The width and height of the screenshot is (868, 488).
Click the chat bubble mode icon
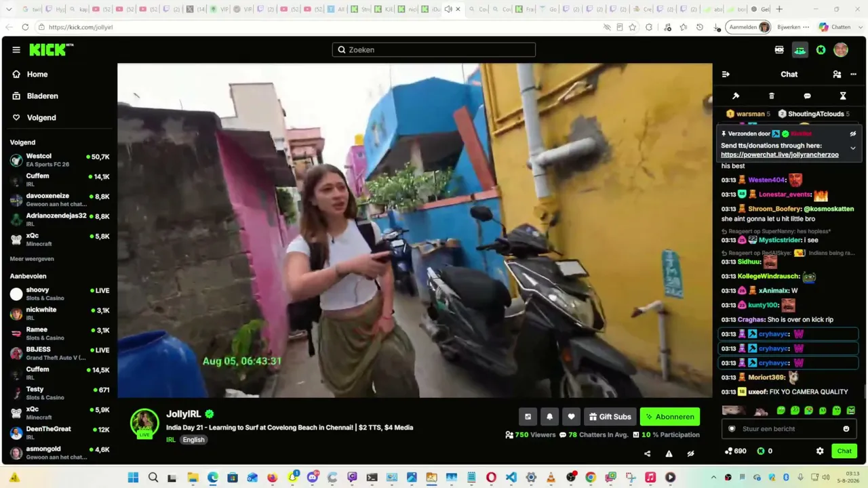click(807, 96)
